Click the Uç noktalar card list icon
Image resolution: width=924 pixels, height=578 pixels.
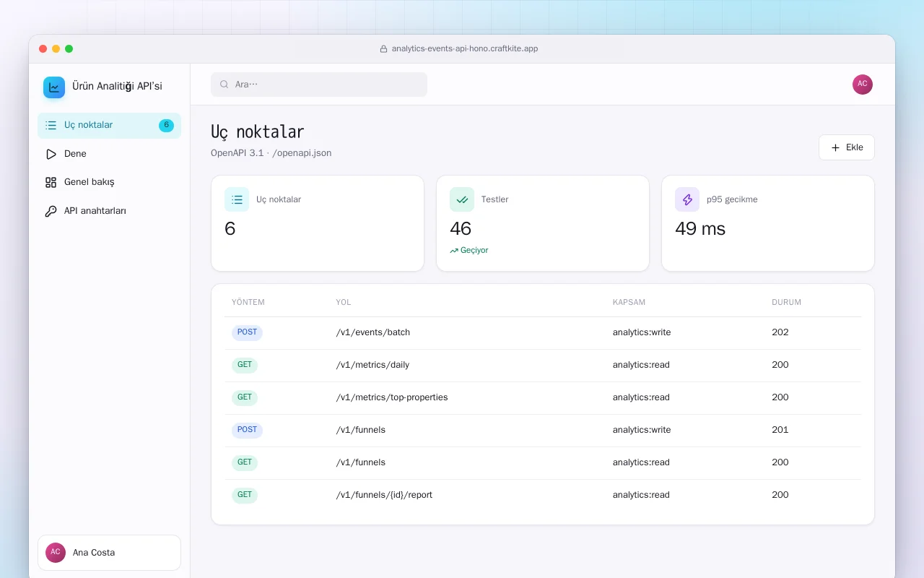point(237,199)
